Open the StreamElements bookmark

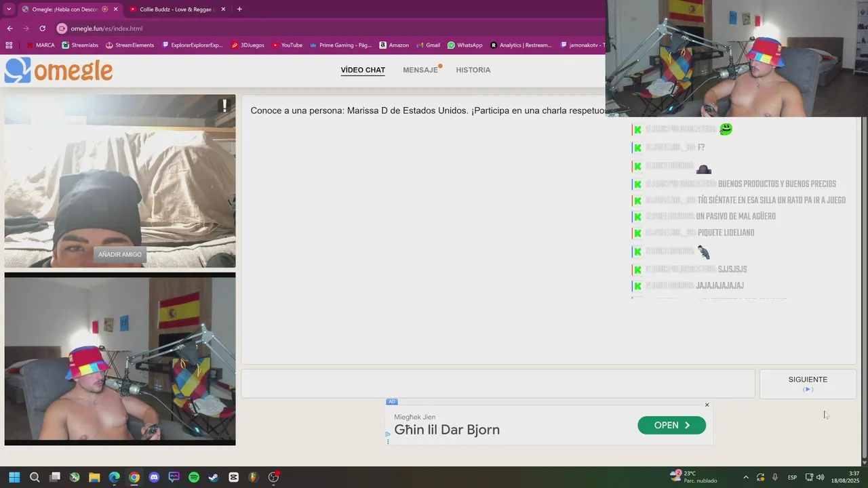[130, 45]
